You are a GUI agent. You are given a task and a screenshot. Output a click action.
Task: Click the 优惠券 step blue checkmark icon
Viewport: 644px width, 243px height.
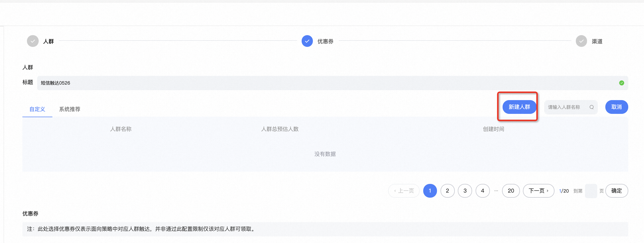click(x=307, y=41)
